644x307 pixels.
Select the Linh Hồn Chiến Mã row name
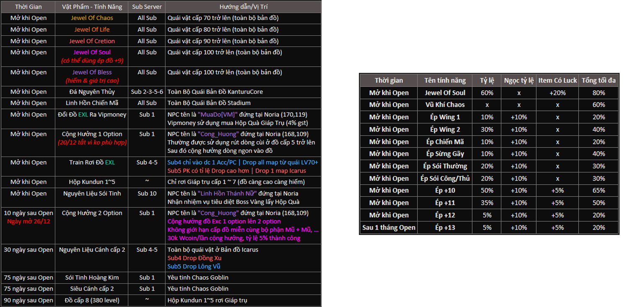(92, 103)
